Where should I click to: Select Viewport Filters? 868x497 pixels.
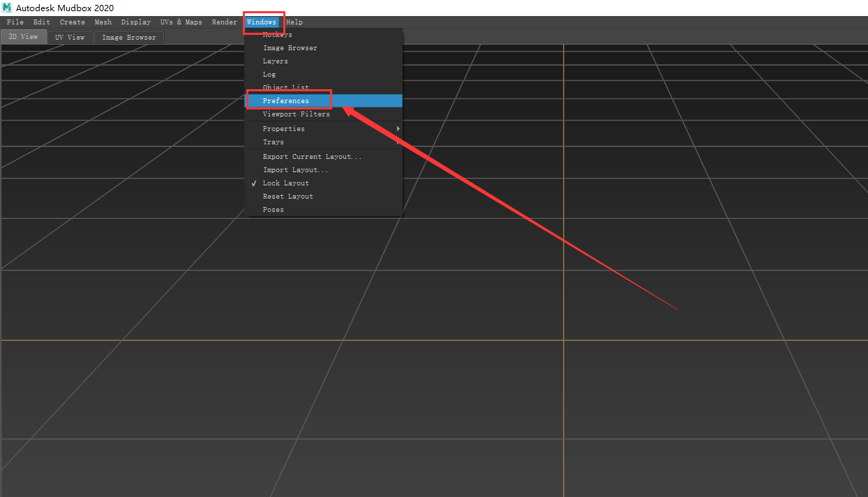point(295,114)
